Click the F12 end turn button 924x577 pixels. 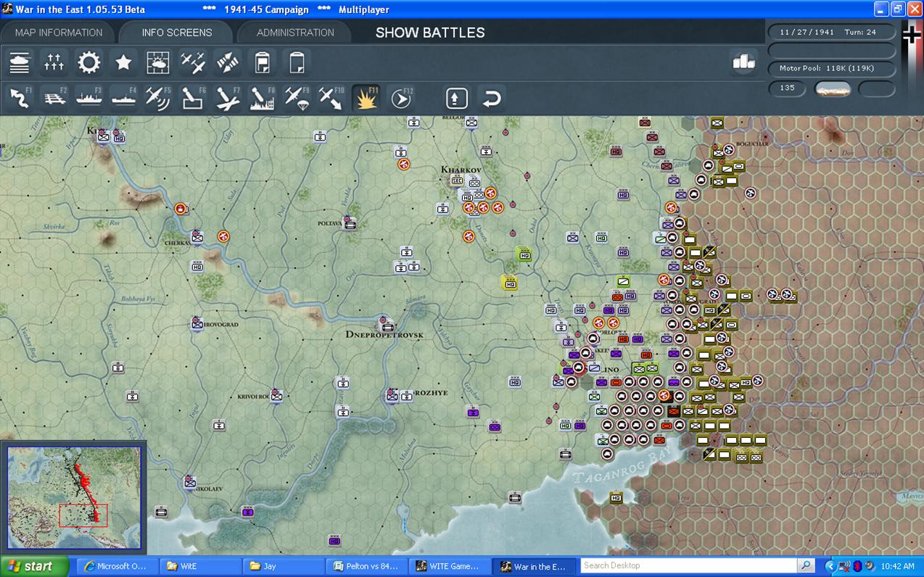(401, 98)
